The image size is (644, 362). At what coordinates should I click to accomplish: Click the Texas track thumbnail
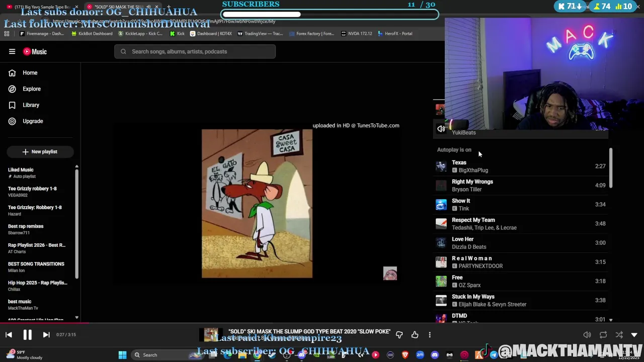coord(441,166)
